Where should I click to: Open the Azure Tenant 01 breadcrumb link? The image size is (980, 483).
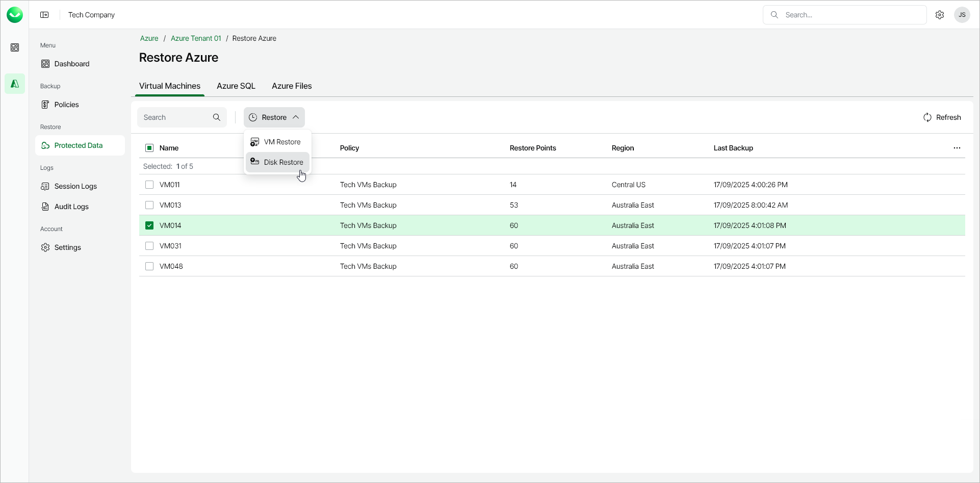(x=196, y=38)
